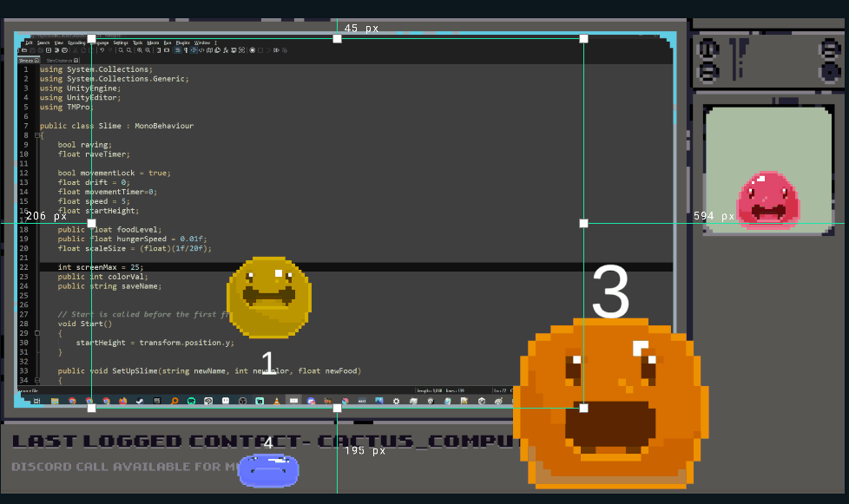This screenshot has width=849, height=504.
Task: Click the Undo arrow in the toolbar
Action: (x=102, y=50)
